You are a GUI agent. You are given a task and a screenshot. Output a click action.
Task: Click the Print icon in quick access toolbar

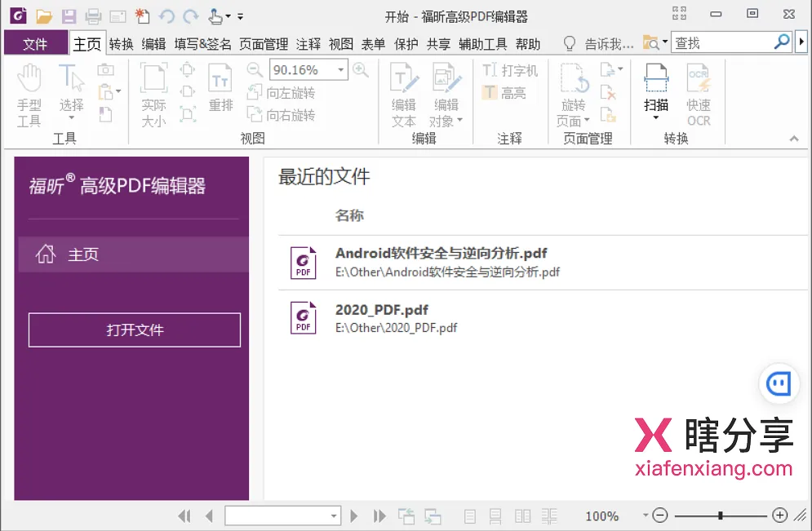coord(93,16)
